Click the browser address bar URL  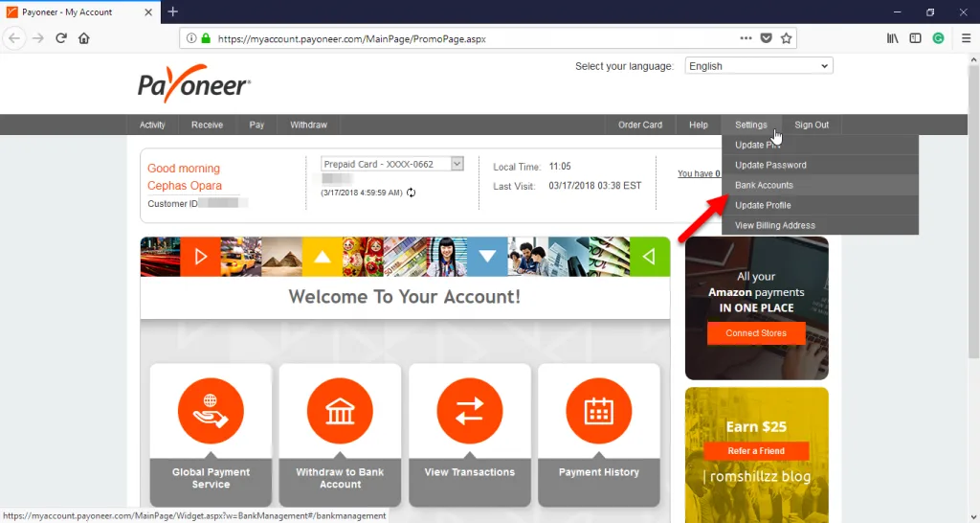[352, 38]
